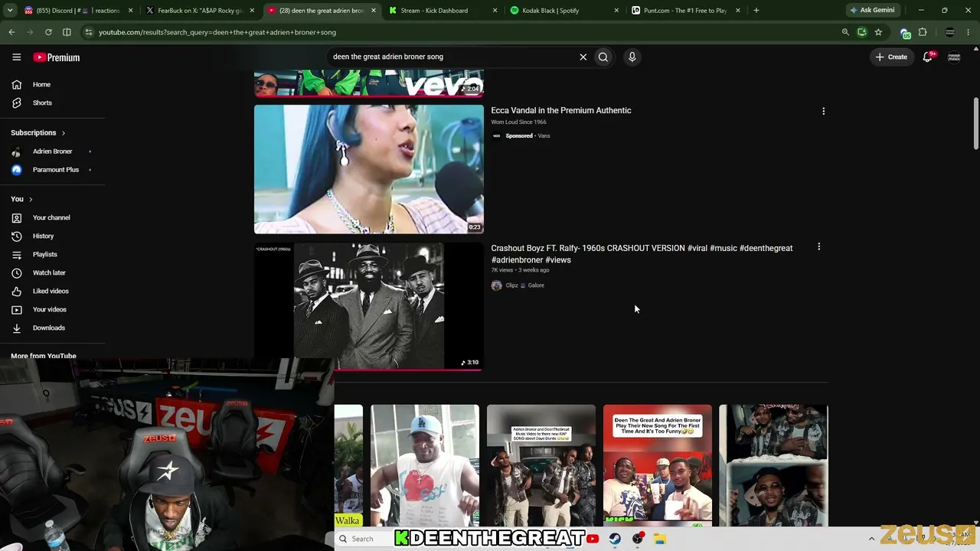Open the Create menu
This screenshot has height=551, width=980.
pyautogui.click(x=891, y=57)
